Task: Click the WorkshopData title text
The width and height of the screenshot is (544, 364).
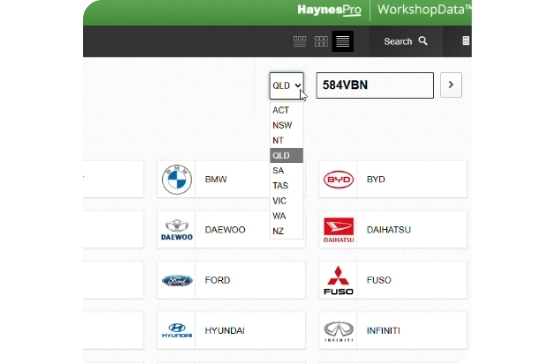Action: tap(424, 9)
